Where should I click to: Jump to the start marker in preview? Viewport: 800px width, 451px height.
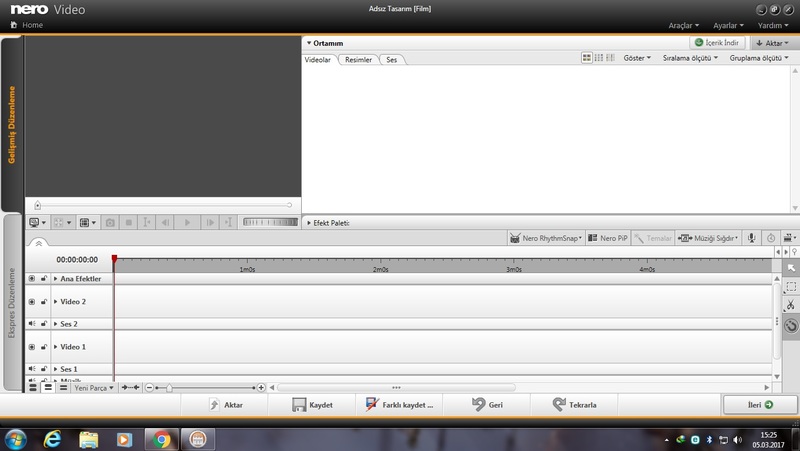[146, 222]
